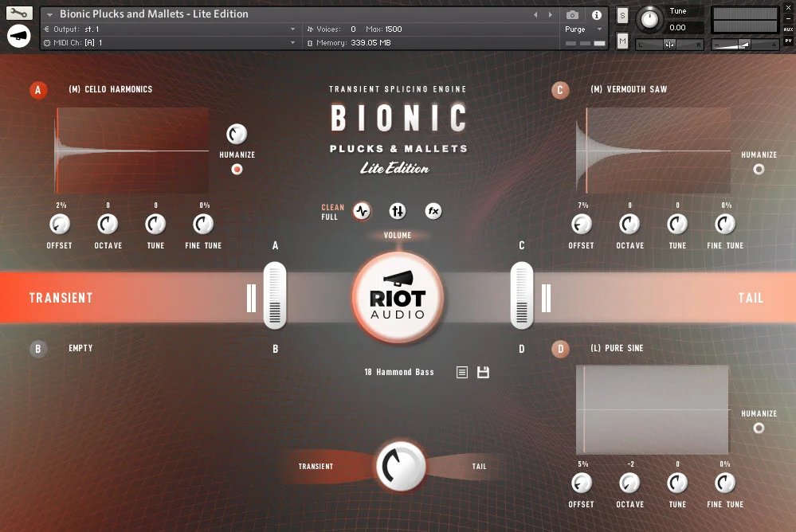This screenshot has width=796, height=532.
Task: Click the FULL mode label
Action: click(x=329, y=217)
